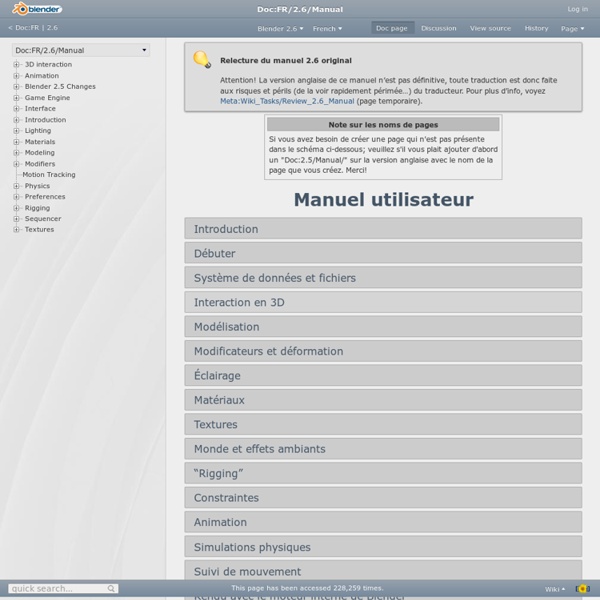Viewport: 600px width, 600px height.
Task: Open the History tab
Action: (x=536, y=28)
